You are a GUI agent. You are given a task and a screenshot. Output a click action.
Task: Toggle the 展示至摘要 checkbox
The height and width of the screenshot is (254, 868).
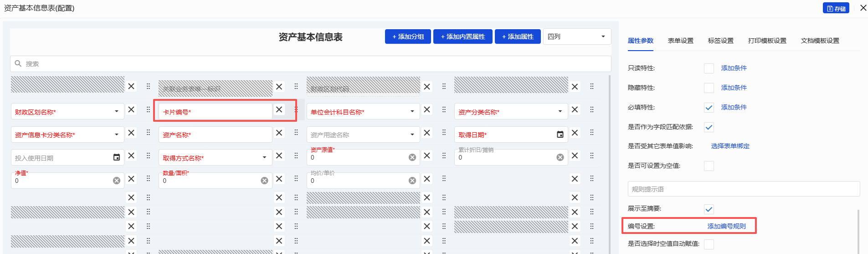click(x=709, y=209)
